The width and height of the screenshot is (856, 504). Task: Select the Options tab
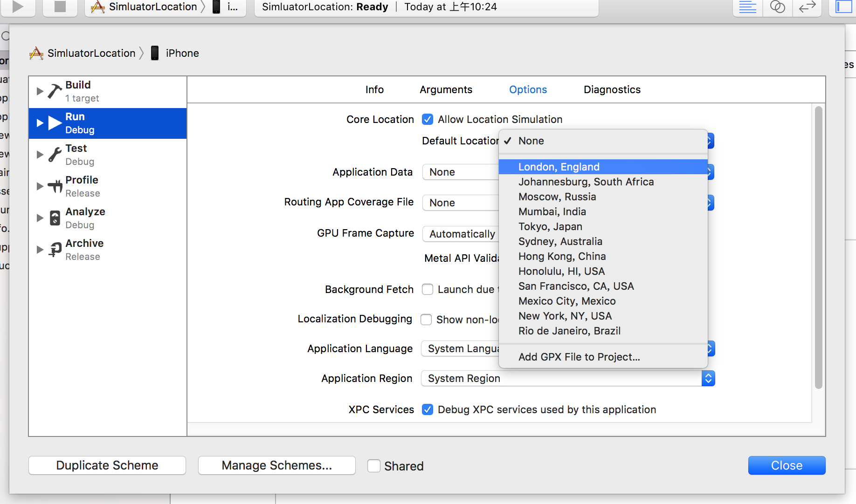click(528, 89)
